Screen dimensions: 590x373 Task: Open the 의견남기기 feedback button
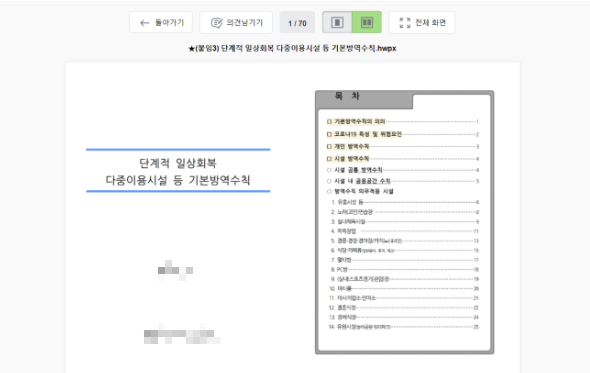(x=236, y=23)
